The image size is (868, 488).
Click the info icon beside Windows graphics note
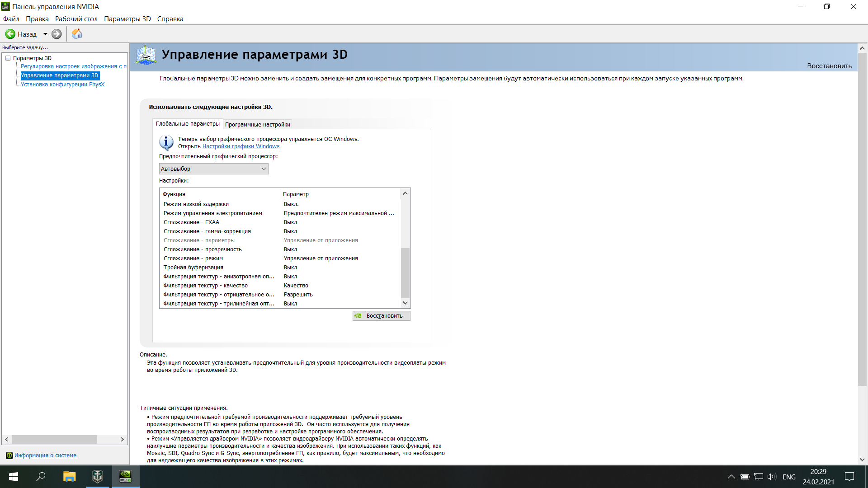(166, 143)
